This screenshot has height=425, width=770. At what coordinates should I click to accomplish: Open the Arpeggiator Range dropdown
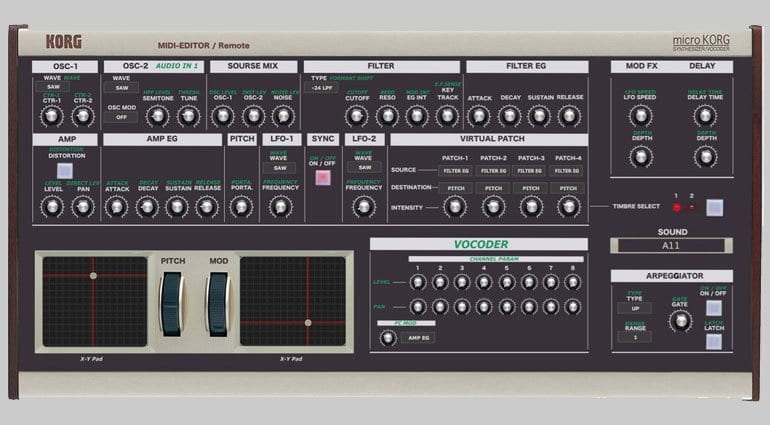(635, 338)
